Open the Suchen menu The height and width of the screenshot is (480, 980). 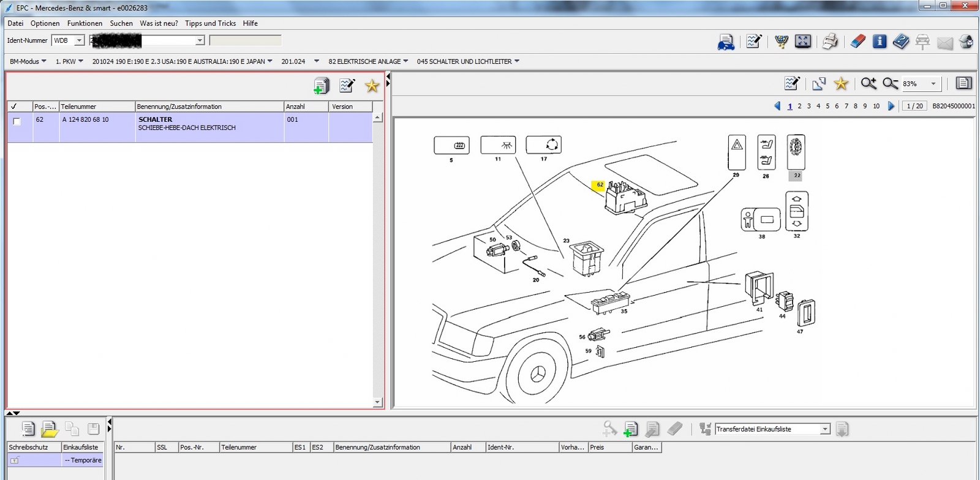tap(121, 23)
